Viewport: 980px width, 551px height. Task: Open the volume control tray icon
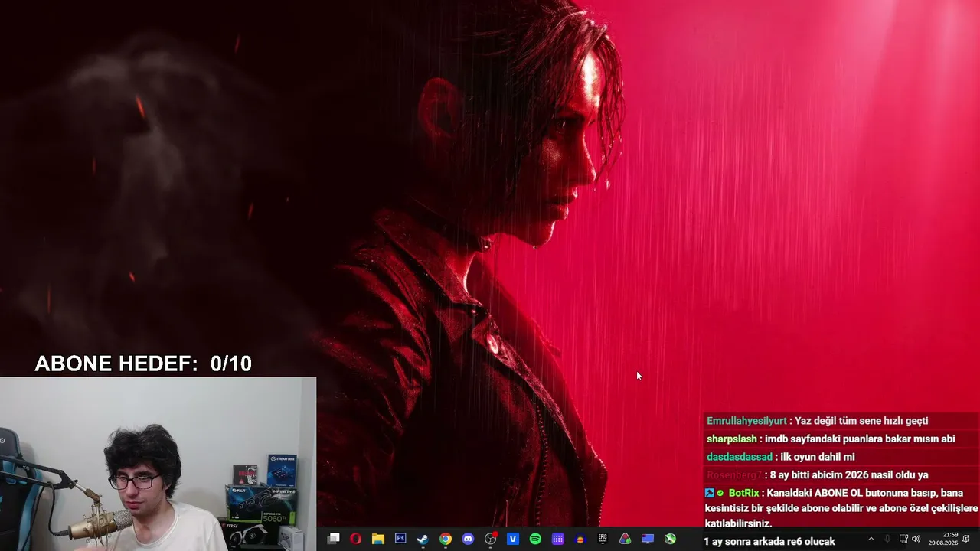(x=916, y=539)
